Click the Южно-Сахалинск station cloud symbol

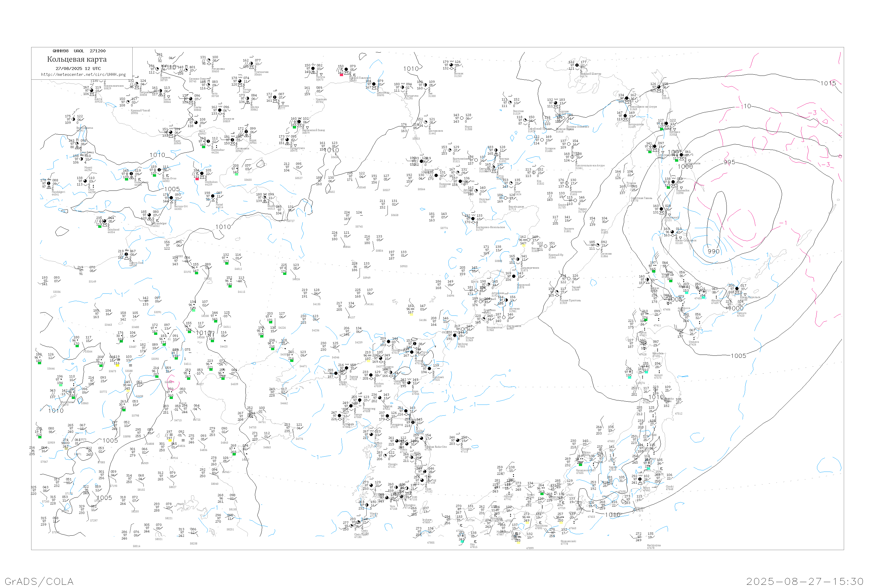[x=672, y=232]
